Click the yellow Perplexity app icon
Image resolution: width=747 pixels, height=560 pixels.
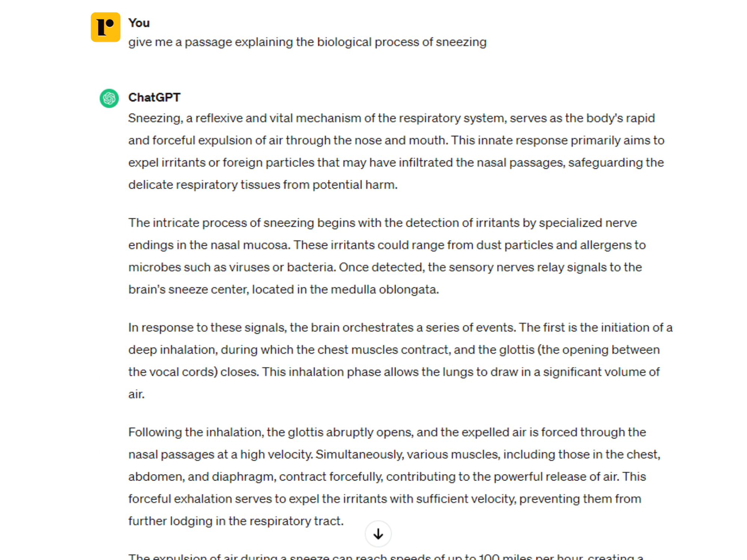(x=106, y=28)
